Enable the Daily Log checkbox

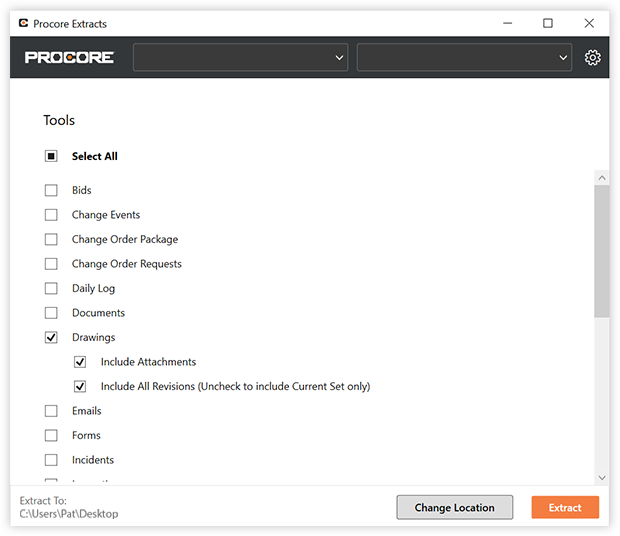[51, 288]
